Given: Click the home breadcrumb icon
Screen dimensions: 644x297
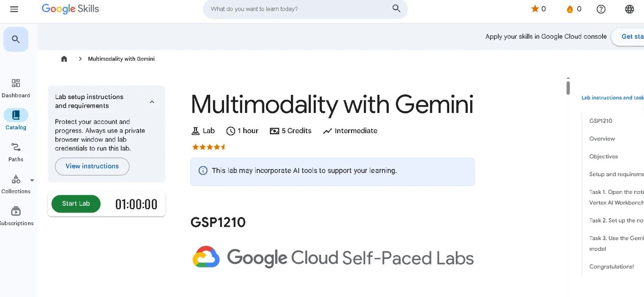Looking at the screenshot, I should click(64, 59).
